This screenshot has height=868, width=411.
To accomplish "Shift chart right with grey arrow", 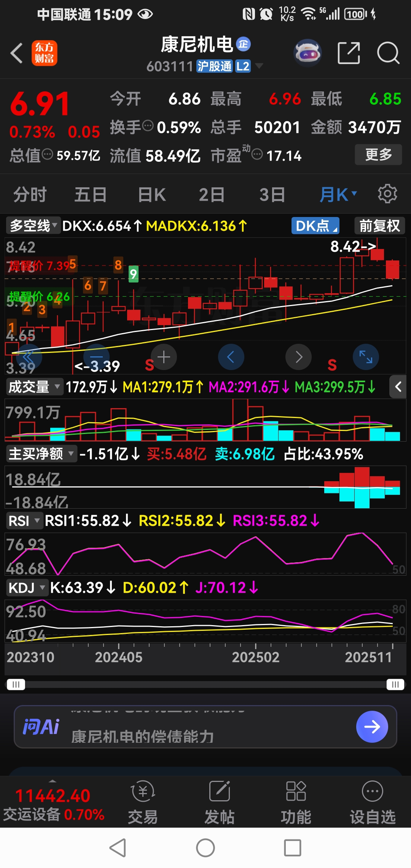I will click(x=298, y=357).
